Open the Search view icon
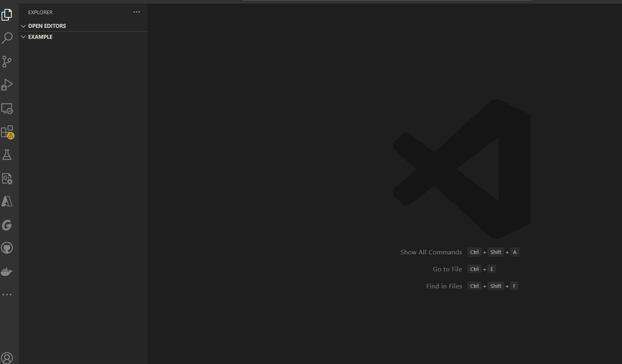The image size is (622, 364). pos(7,38)
